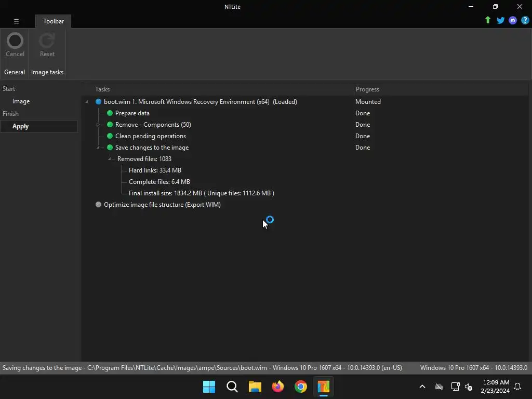This screenshot has width=532, height=399.
Task: Open the hamburger menu icon
Action: tap(16, 21)
